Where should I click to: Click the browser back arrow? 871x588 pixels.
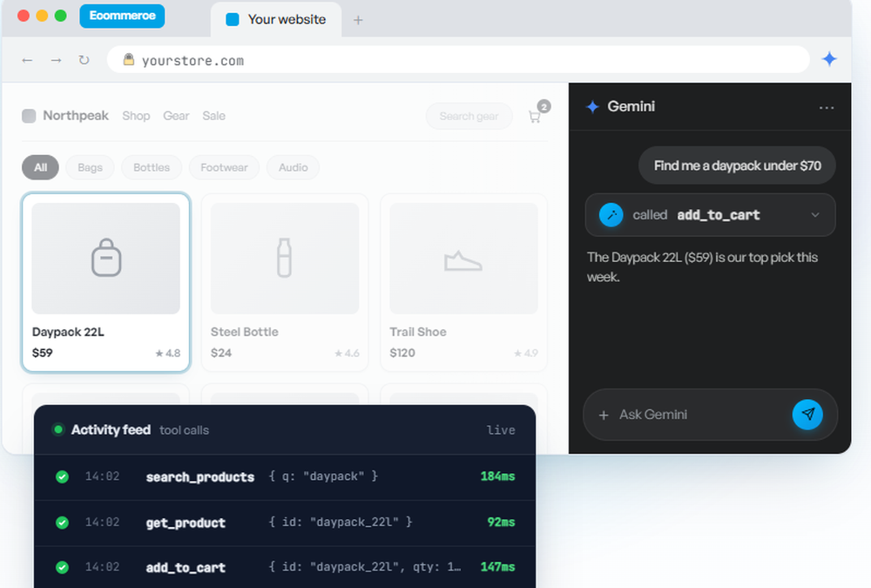27,60
